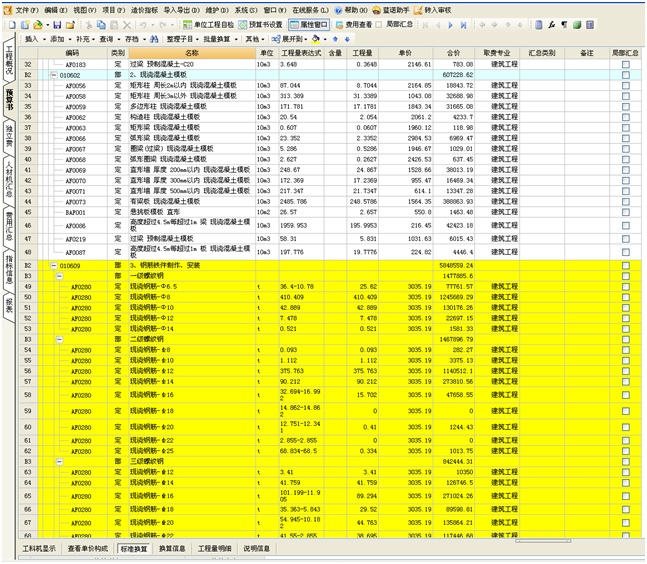Image resolution: width=647 pixels, height=564 pixels.
Task: Switch to the 工料机显示 bottom tab
Action: [x=40, y=549]
